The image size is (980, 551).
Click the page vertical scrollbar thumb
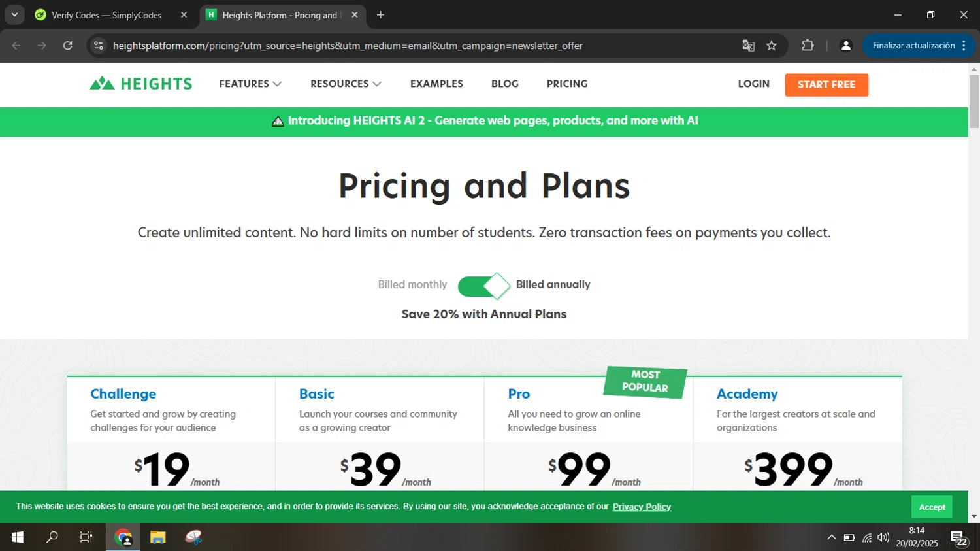click(974, 101)
